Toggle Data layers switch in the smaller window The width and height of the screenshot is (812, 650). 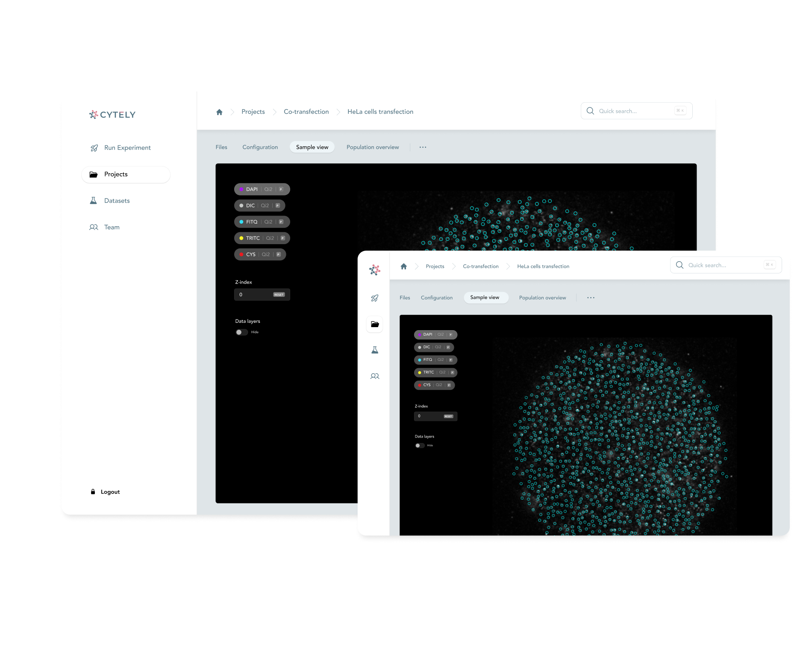(x=420, y=446)
